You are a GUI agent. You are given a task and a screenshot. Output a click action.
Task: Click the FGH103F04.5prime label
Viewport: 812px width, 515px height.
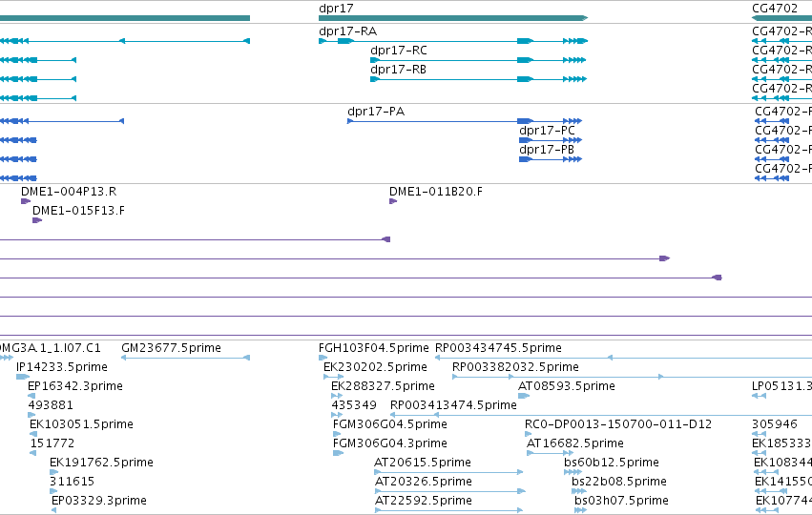click(x=374, y=348)
